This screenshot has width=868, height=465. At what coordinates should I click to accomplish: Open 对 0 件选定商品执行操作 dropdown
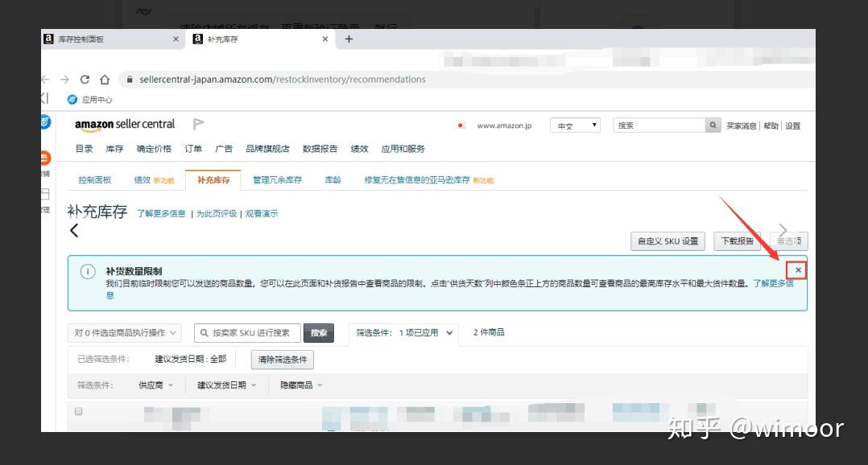pyautogui.click(x=125, y=333)
